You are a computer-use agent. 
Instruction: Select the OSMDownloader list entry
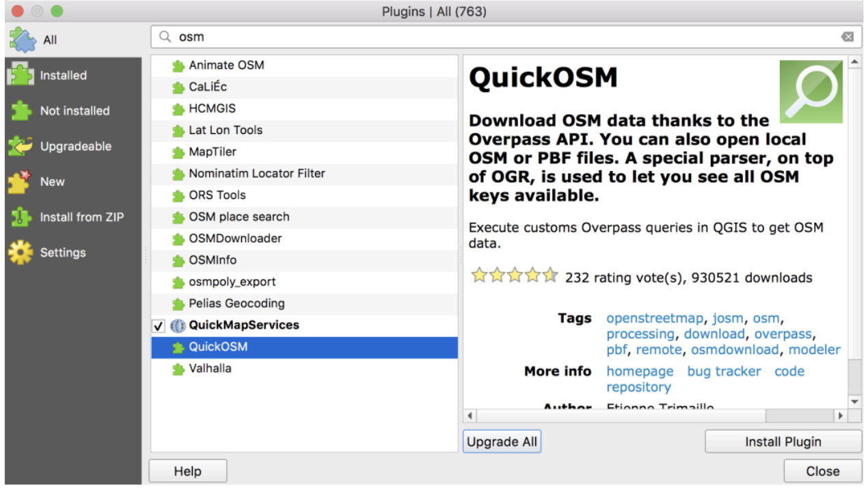pyautogui.click(x=304, y=239)
